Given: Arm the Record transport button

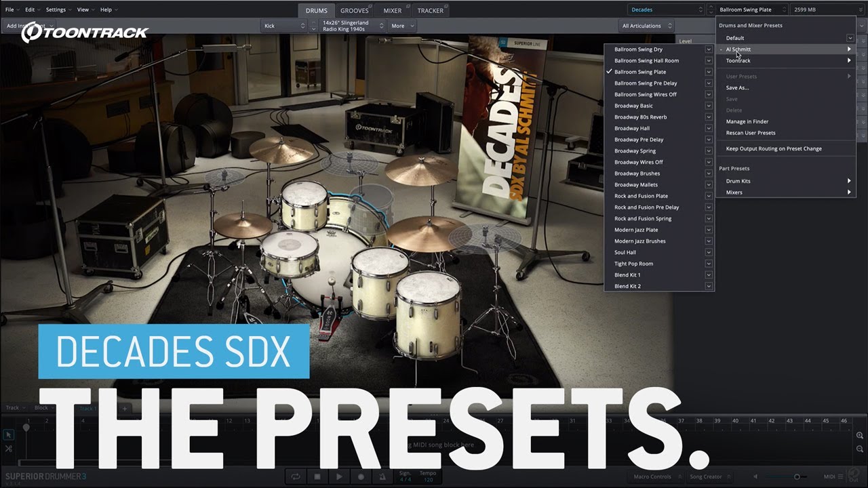Looking at the screenshot, I should (x=361, y=476).
